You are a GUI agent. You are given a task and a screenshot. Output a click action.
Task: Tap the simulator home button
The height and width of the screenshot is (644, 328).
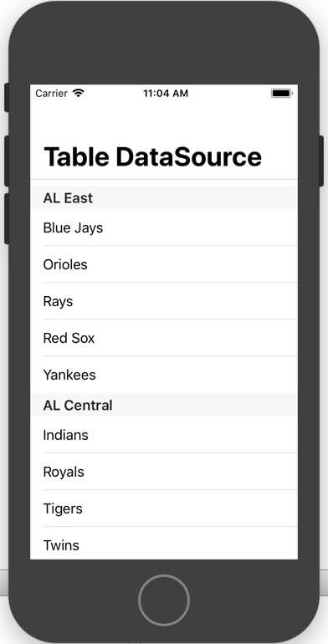tap(164, 600)
